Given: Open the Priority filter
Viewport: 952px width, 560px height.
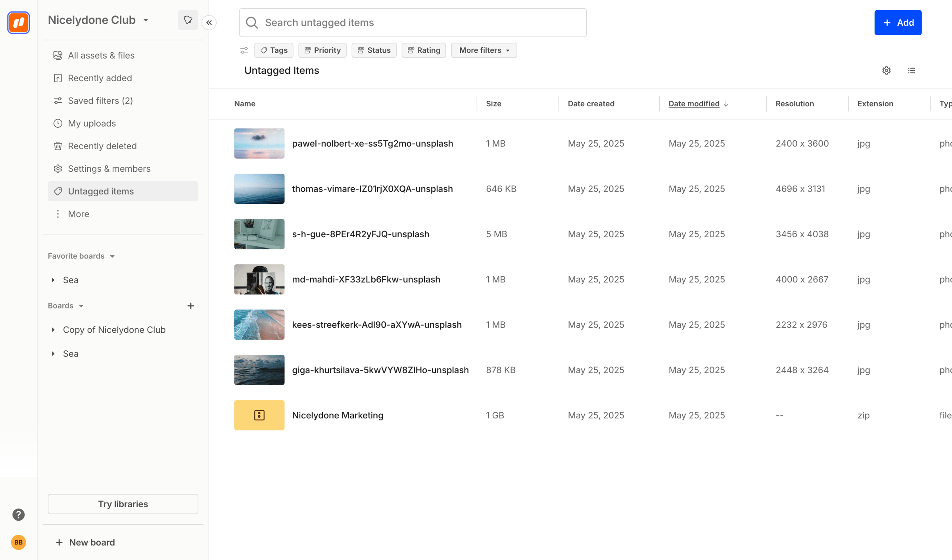Looking at the screenshot, I should click(x=322, y=50).
